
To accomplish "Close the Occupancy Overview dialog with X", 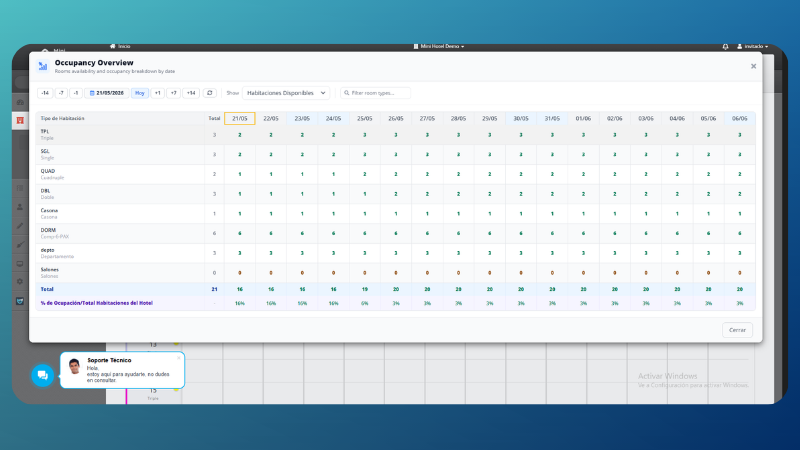I will pyautogui.click(x=753, y=66).
